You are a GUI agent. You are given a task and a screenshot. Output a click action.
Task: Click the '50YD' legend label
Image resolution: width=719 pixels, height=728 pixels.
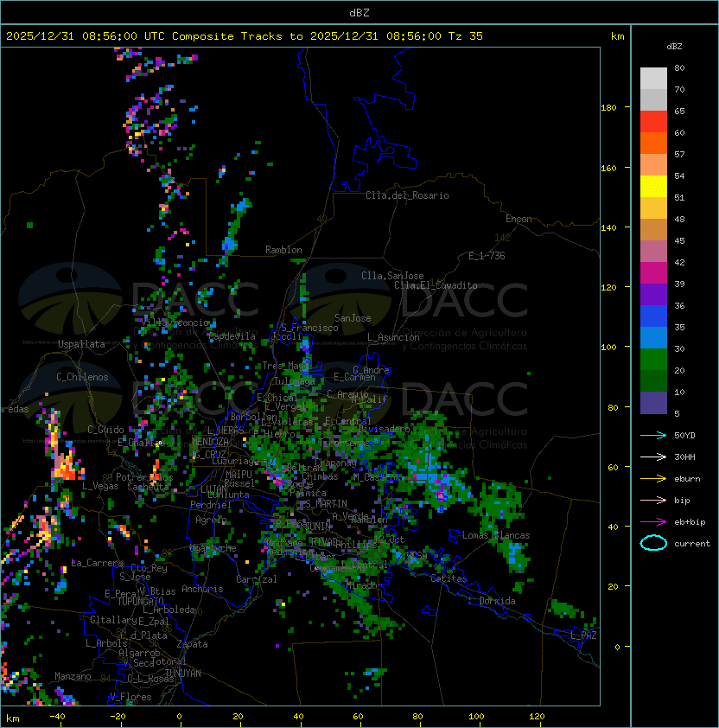tap(684, 436)
